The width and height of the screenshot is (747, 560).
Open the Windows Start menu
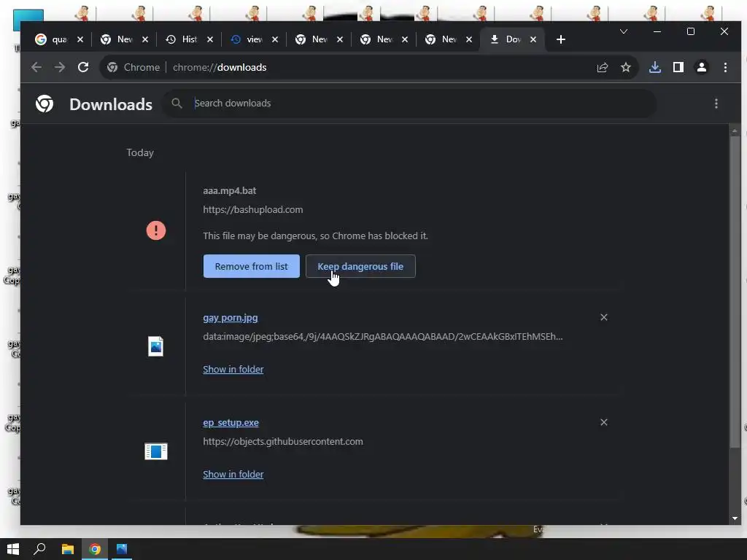pyautogui.click(x=13, y=549)
